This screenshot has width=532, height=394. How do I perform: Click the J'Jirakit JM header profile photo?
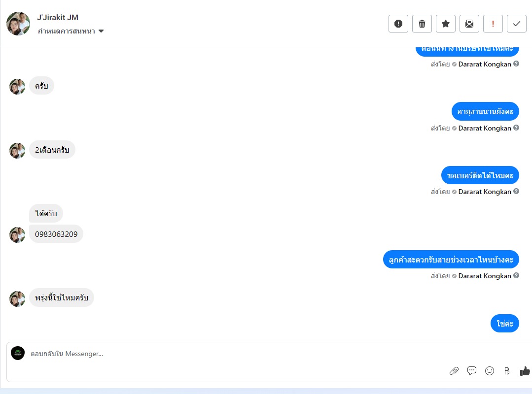(x=18, y=24)
